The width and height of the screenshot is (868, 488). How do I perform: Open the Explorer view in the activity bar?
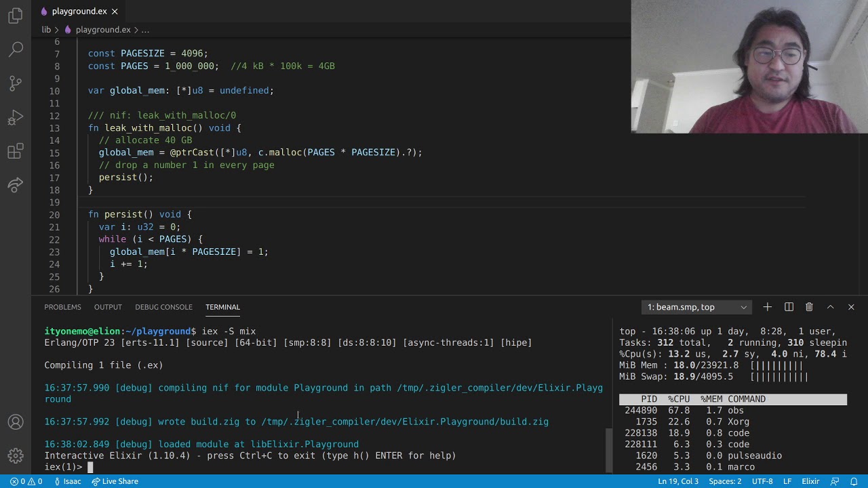point(16,15)
